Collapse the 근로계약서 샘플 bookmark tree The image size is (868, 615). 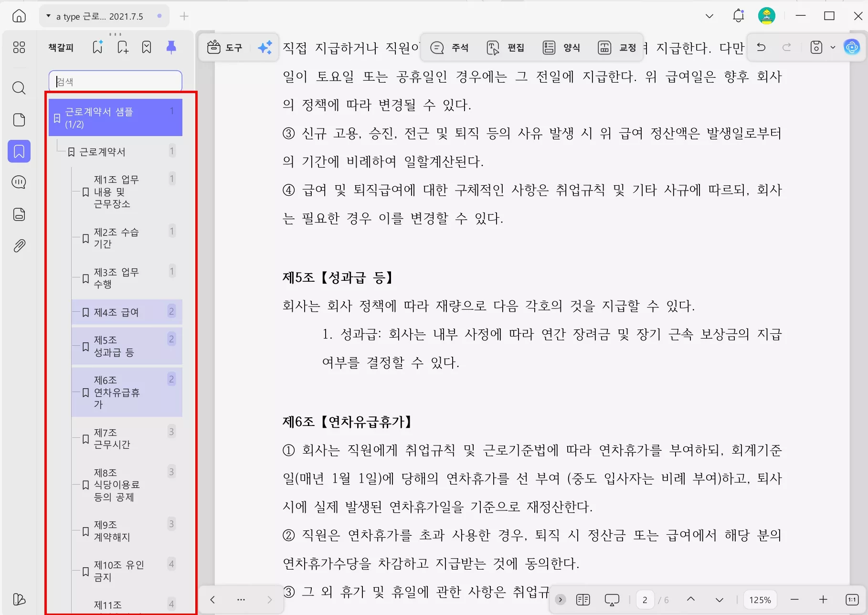click(x=56, y=117)
